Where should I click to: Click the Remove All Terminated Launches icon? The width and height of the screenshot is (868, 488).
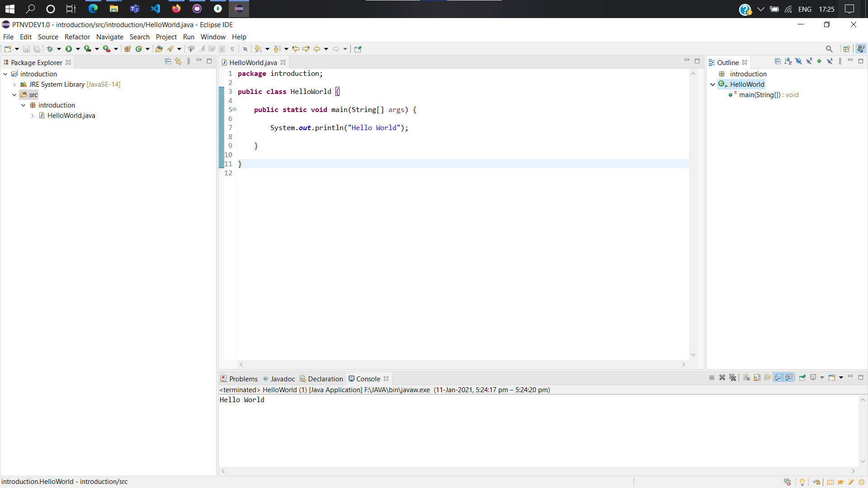[x=733, y=378]
